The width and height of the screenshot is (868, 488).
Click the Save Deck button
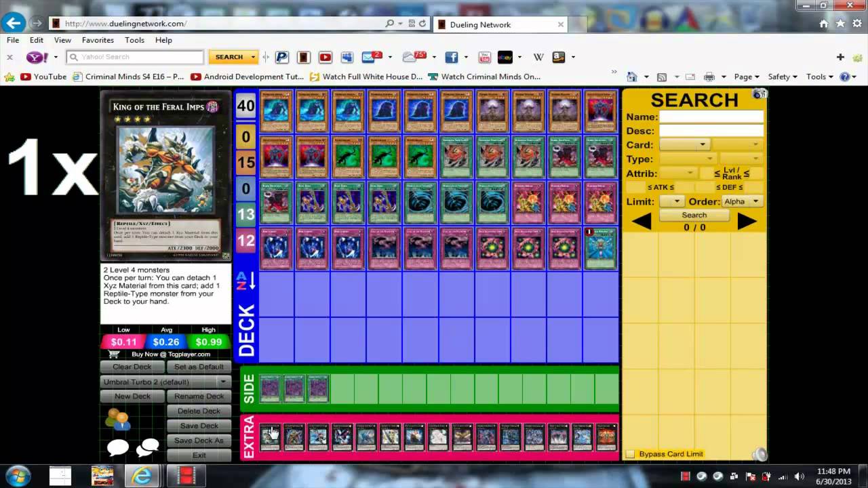tap(199, 426)
